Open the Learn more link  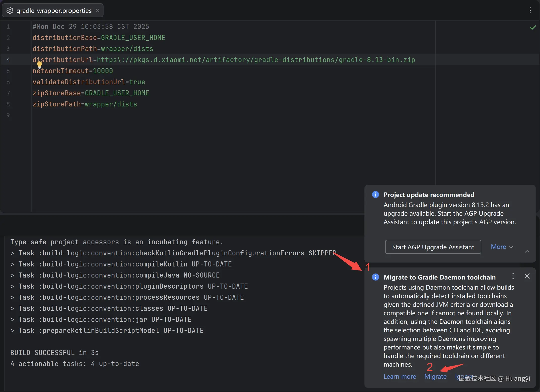coord(399,377)
